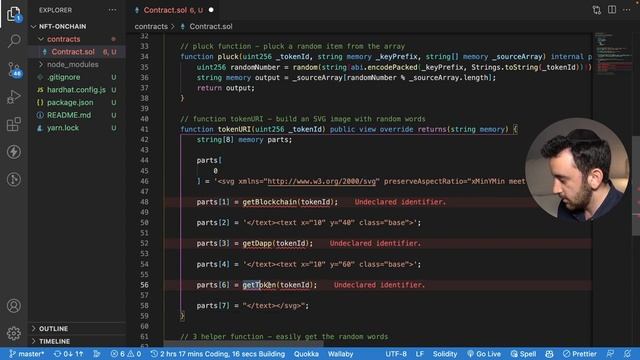Click the Git graph activity bar icon
The image size is (640, 360).
14,180
